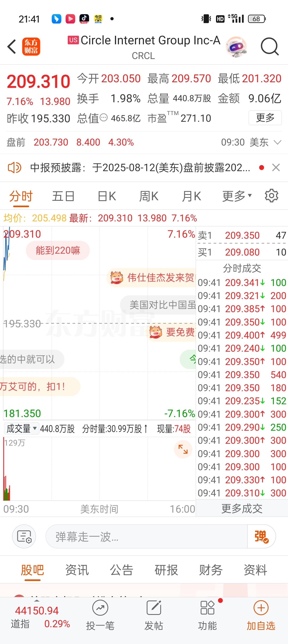288x644 pixels.
Task: Switch to the 日K tab
Action: 107,196
